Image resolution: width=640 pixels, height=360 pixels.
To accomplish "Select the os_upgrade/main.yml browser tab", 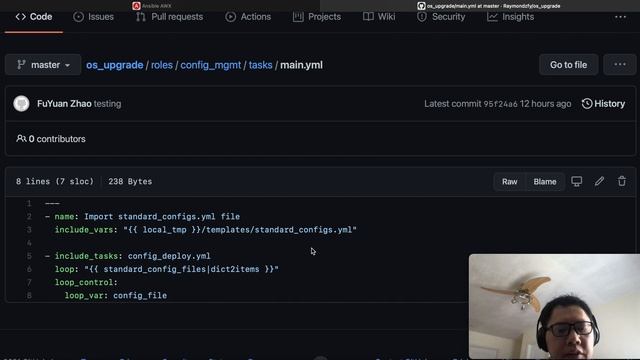I will (489, 6).
